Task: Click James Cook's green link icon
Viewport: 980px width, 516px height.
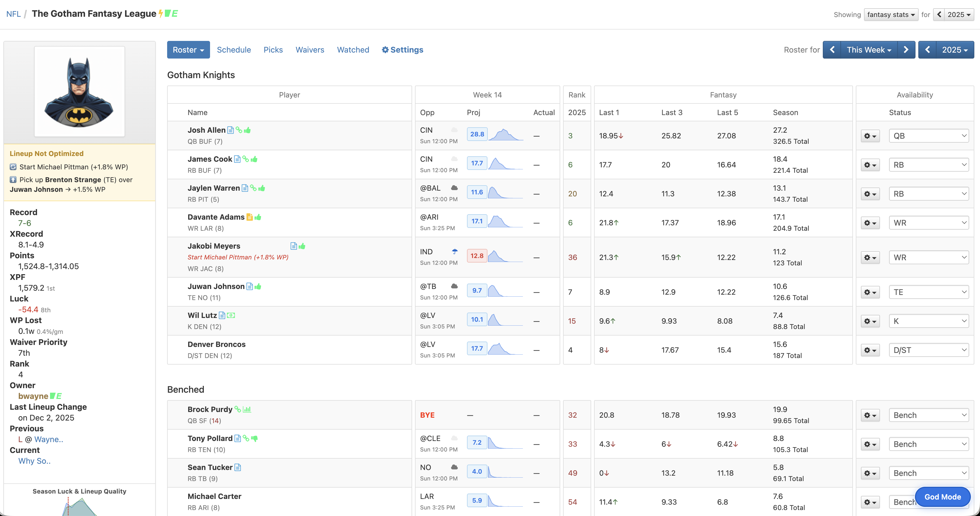Action: 245,159
